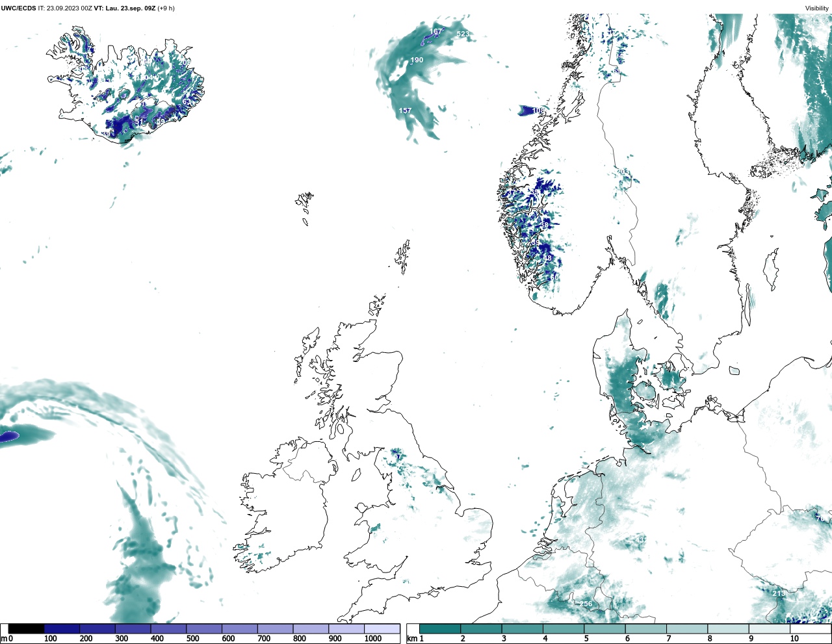Screen dimensions: 832x644
Task: Select the 8 tick label on km scale
Action: [710, 639]
